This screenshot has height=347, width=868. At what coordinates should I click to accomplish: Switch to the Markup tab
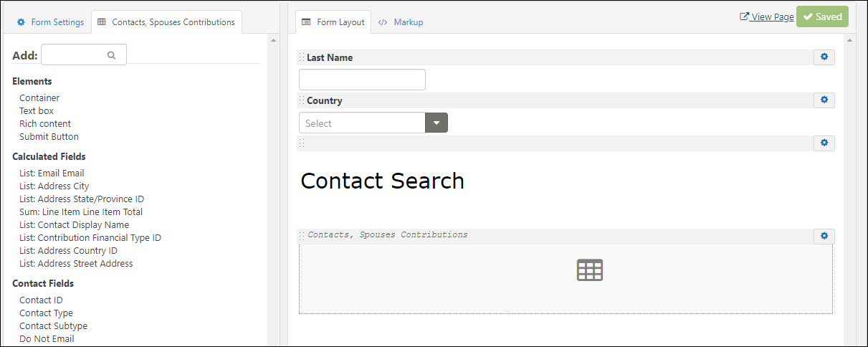[x=401, y=22]
